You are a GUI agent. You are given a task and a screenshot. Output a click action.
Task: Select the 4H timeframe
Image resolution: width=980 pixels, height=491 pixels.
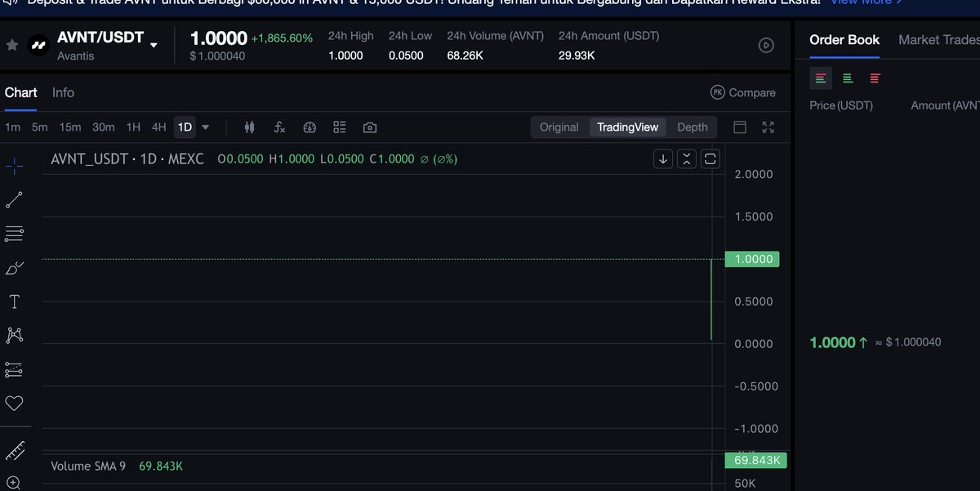[x=158, y=127]
